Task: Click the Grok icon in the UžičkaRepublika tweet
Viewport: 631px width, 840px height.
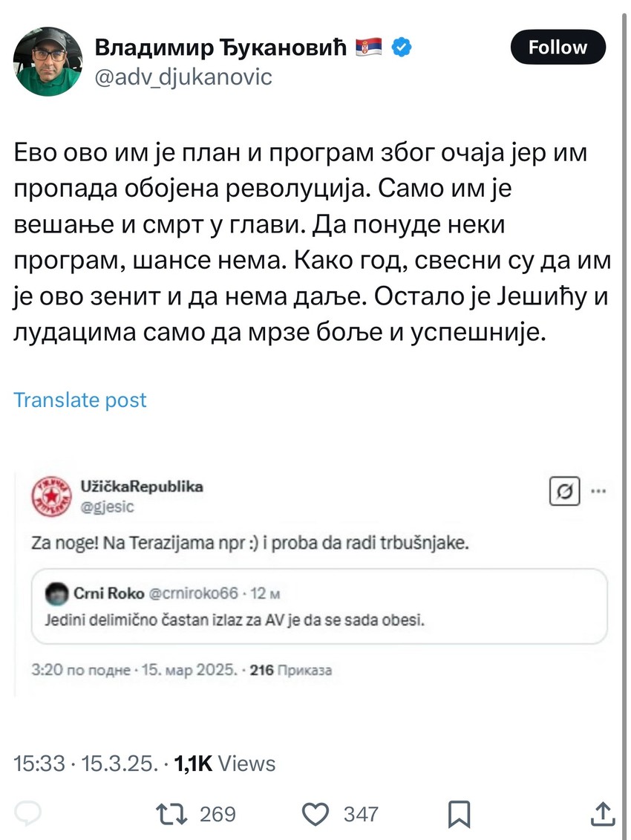Action: coord(563,492)
